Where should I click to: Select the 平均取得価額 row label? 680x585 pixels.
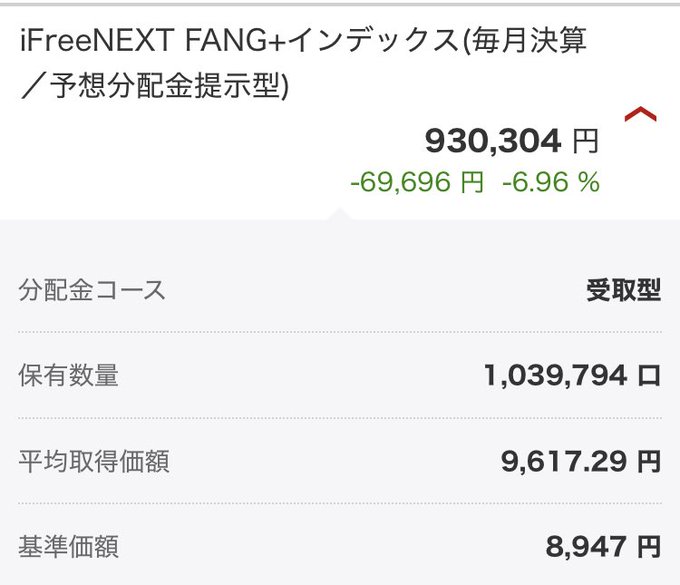point(93,461)
